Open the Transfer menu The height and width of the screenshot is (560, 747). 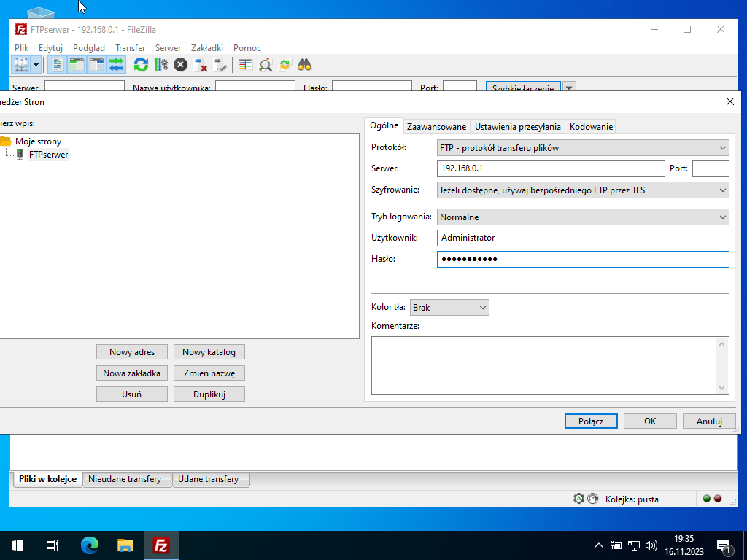click(x=130, y=47)
